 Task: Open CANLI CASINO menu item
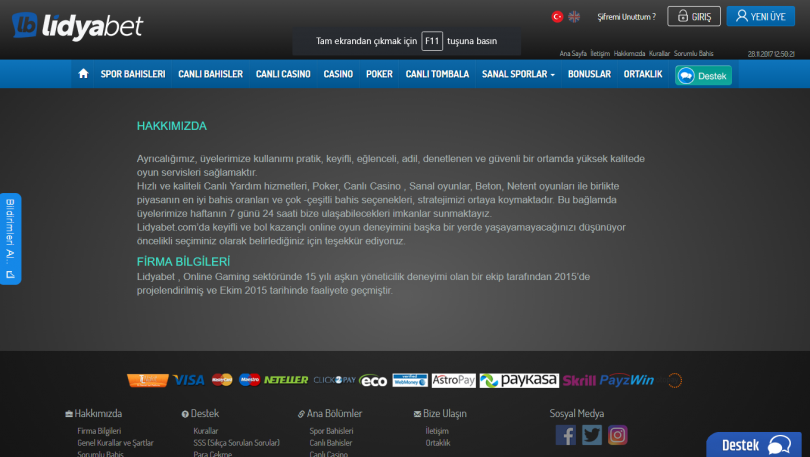tap(283, 74)
